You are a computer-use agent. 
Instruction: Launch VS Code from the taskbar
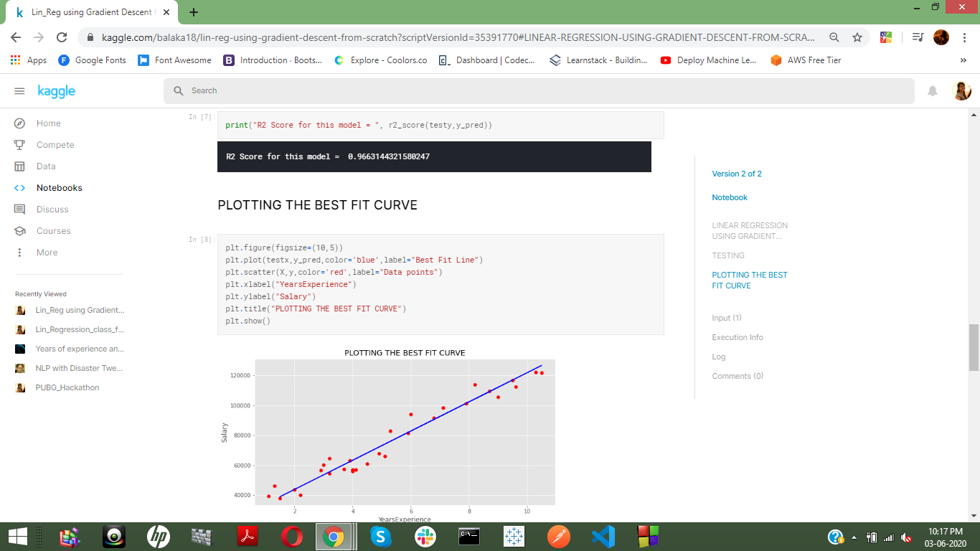[x=603, y=536]
